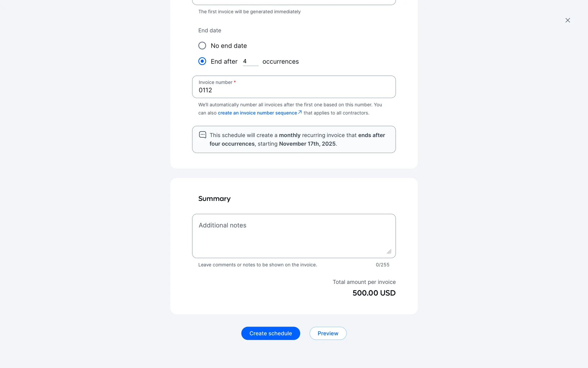Click the 500.00 USD total amount
Image resolution: width=588 pixels, height=368 pixels.
point(374,293)
